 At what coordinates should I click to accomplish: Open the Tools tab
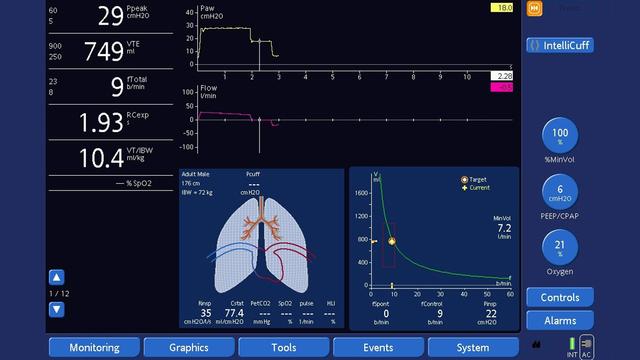pos(284,347)
